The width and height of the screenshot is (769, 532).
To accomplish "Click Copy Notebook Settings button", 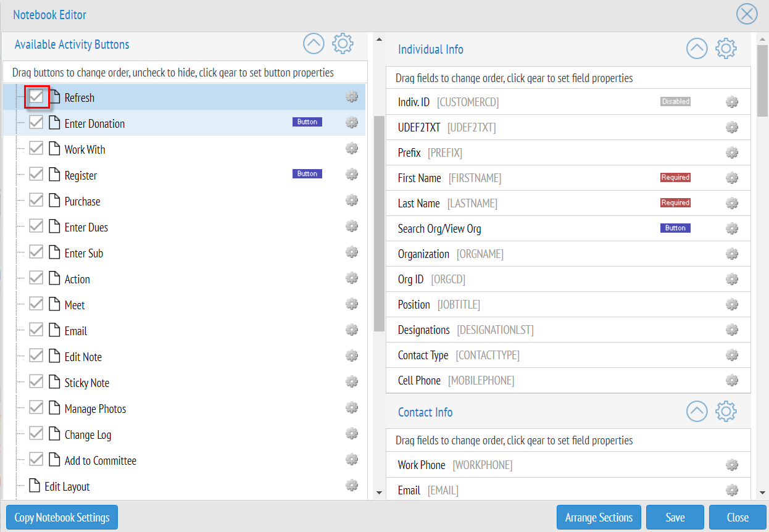I will [62, 517].
